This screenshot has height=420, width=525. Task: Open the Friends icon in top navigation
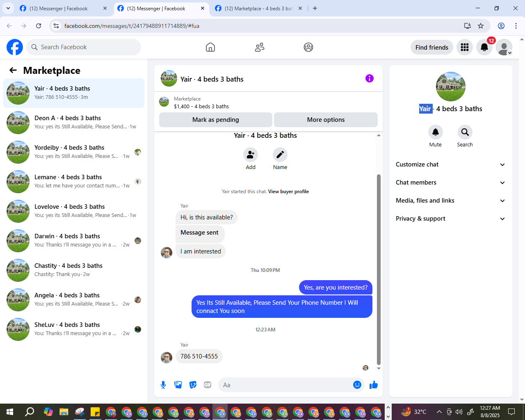click(x=260, y=47)
